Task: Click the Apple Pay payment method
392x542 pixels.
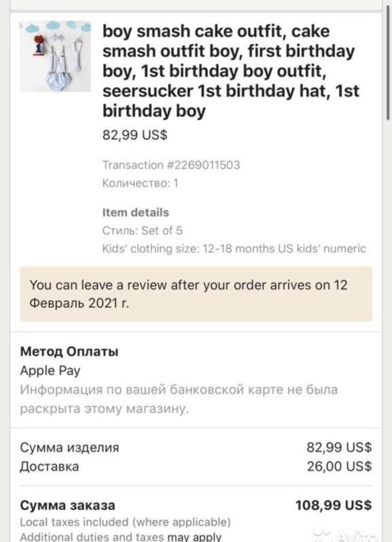Action: click(50, 371)
